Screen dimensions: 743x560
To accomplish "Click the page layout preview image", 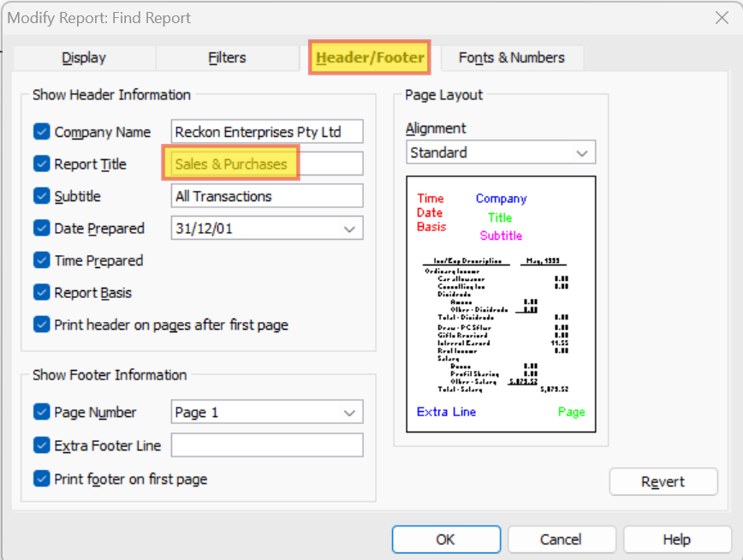I will (501, 305).
